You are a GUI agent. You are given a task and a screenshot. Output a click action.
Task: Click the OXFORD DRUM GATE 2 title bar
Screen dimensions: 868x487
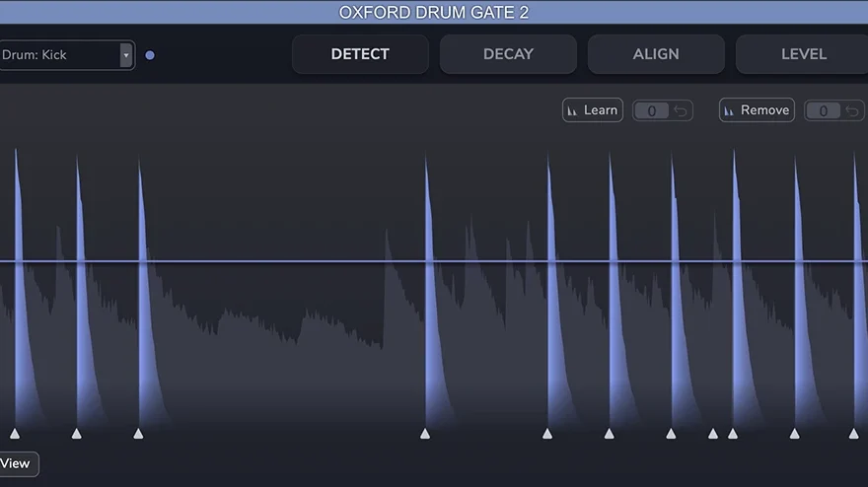tap(434, 12)
